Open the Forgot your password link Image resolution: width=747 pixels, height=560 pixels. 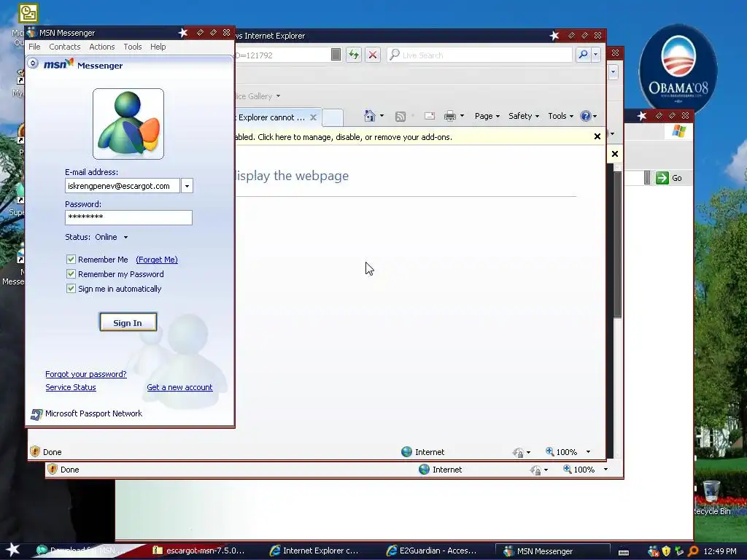[86, 374]
